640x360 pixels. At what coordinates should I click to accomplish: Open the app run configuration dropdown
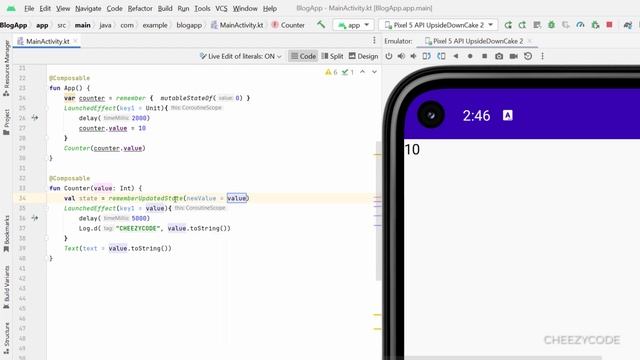(x=353, y=25)
